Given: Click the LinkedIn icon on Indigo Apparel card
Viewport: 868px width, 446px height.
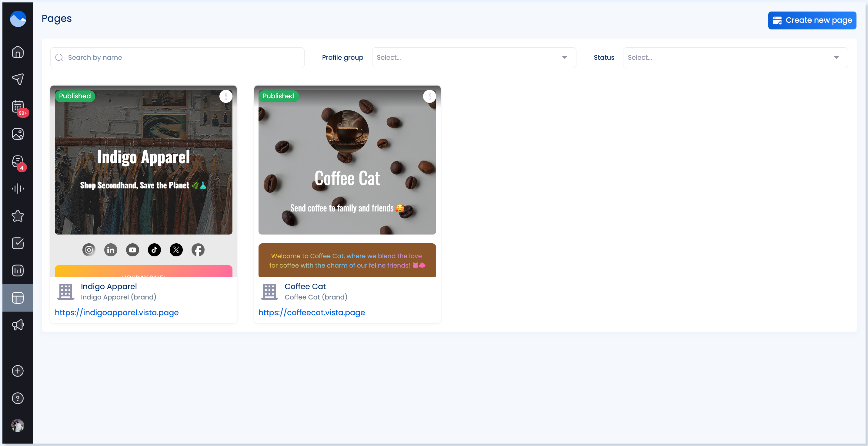Looking at the screenshot, I should (x=111, y=250).
